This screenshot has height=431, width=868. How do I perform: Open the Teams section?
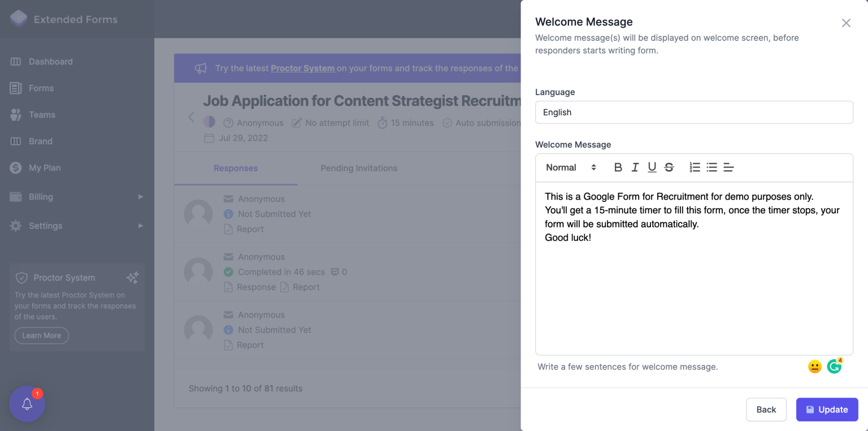(41, 114)
